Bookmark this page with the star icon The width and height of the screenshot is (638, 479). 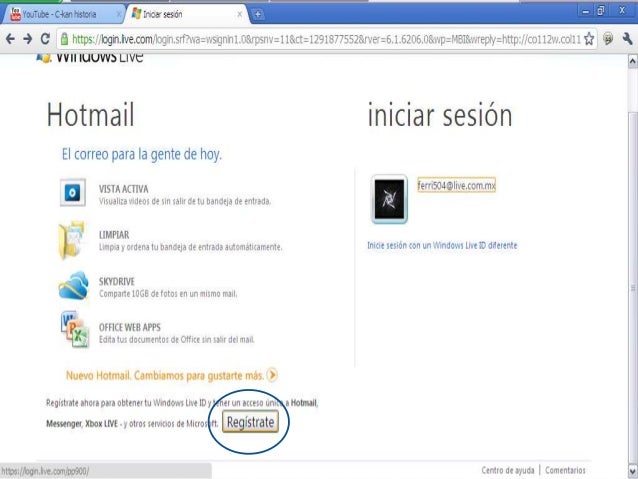[x=589, y=39]
